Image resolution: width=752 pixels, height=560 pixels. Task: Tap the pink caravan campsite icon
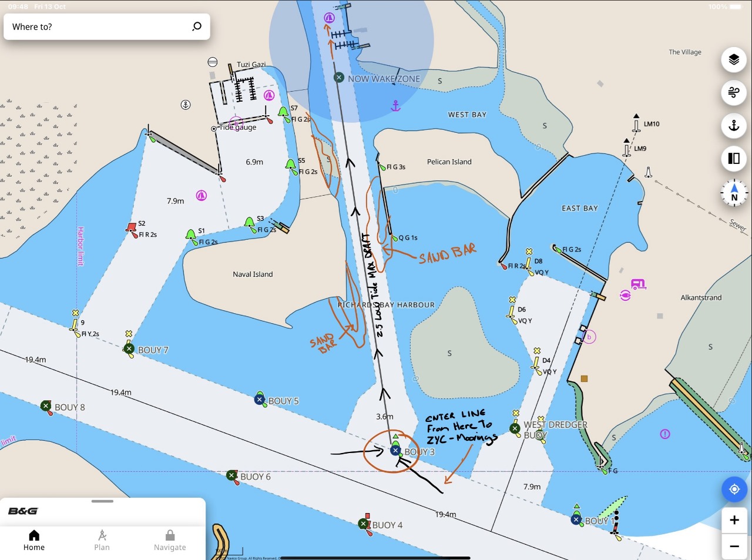tap(638, 284)
